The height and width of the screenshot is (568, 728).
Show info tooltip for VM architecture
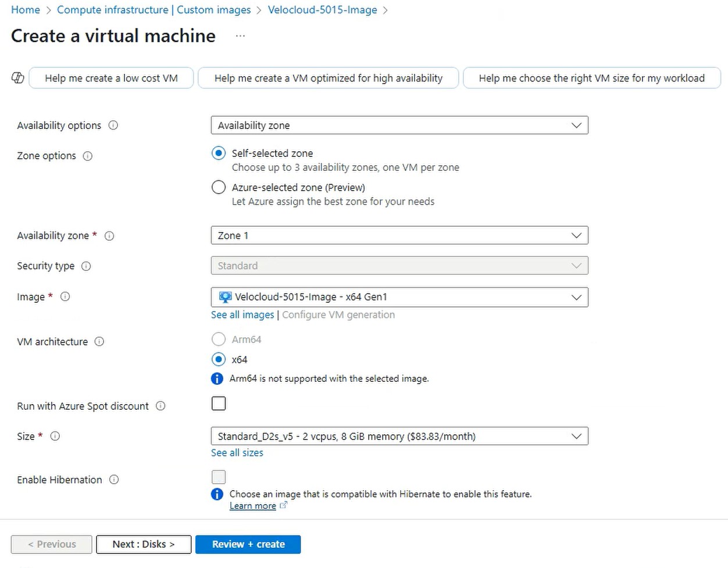(x=99, y=342)
